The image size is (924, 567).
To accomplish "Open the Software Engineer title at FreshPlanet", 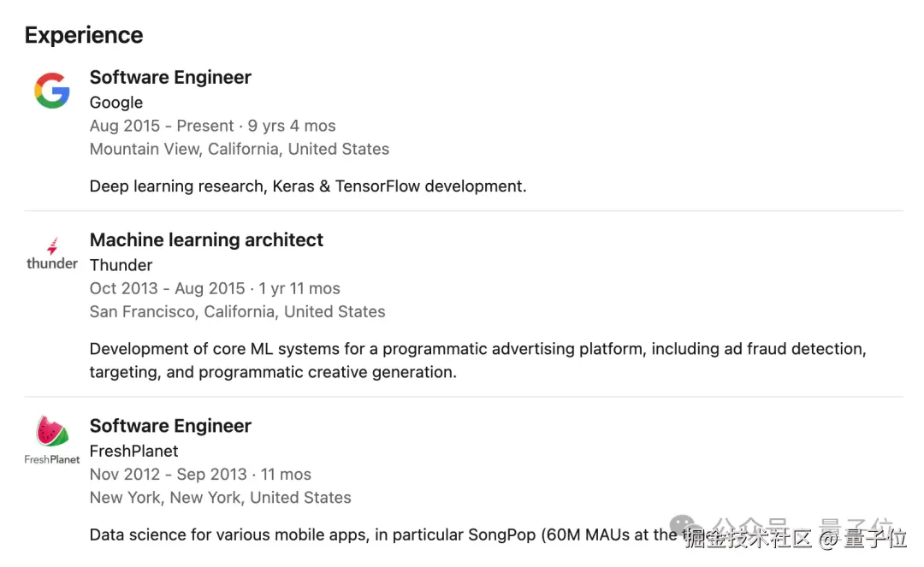I will pyautogui.click(x=170, y=426).
